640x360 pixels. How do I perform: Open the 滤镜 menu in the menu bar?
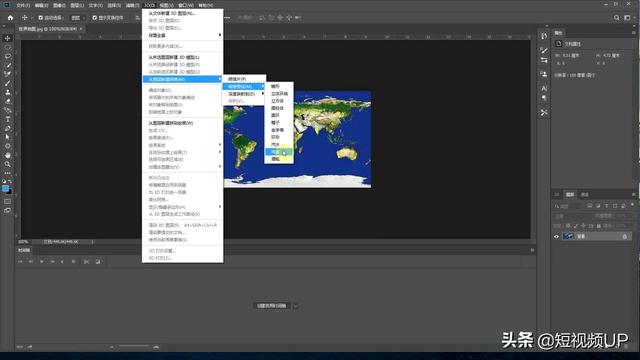click(132, 5)
